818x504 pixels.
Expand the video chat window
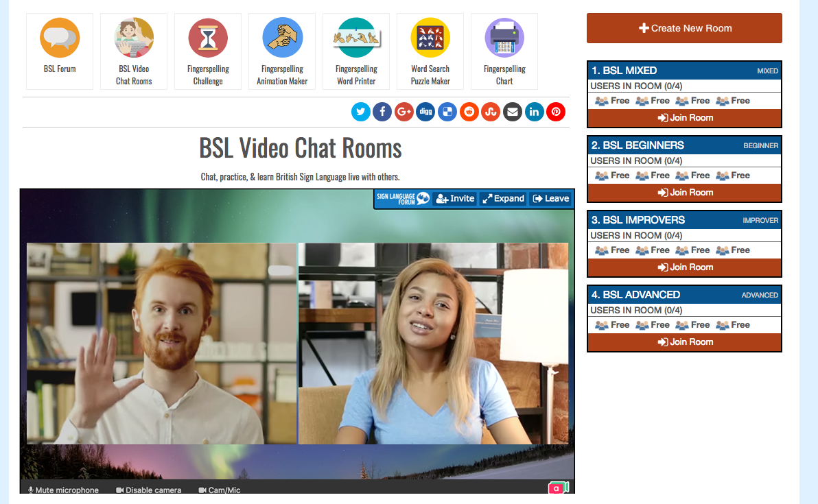503,199
